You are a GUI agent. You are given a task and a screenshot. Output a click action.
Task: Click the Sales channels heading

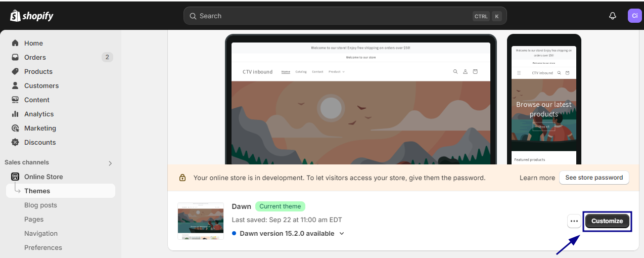click(x=27, y=162)
